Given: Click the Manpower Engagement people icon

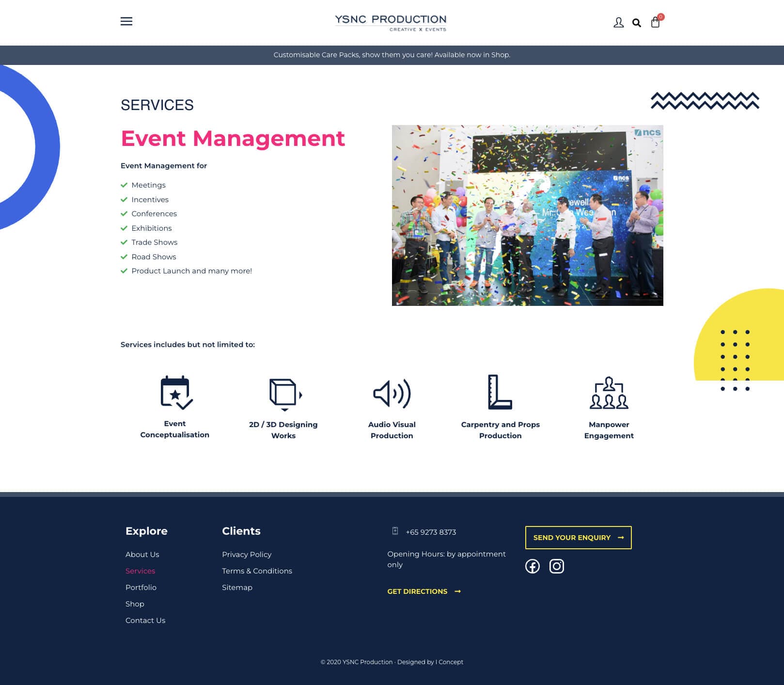Looking at the screenshot, I should tap(609, 393).
